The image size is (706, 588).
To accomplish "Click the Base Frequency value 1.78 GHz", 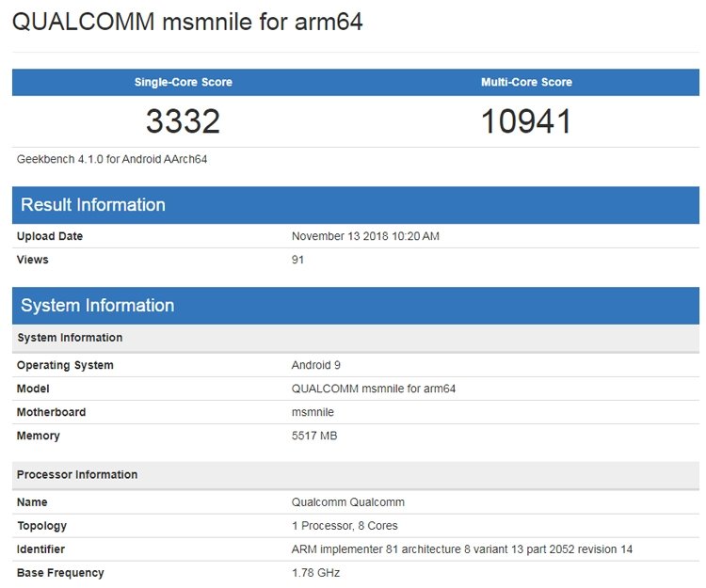I will pyautogui.click(x=315, y=573).
